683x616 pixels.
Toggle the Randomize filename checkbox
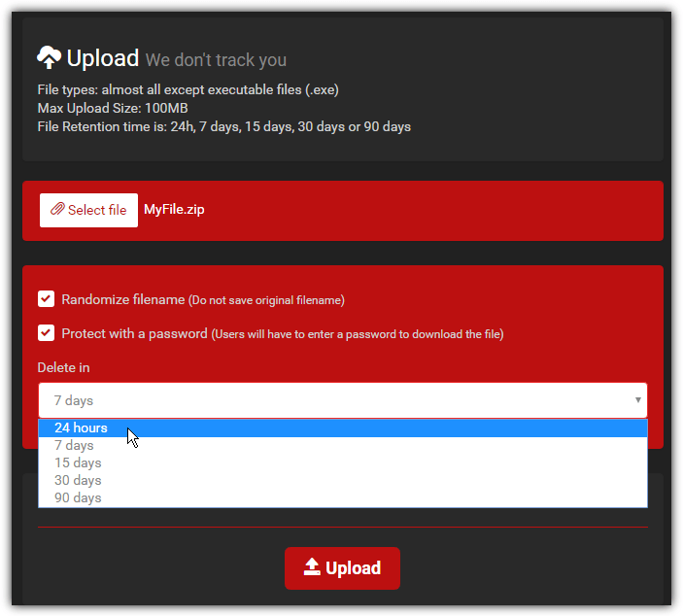coord(47,299)
